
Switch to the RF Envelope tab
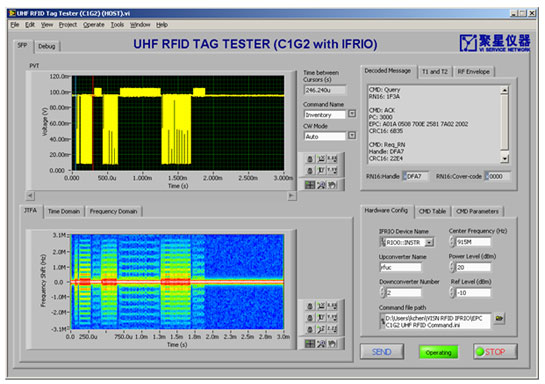pos(473,72)
